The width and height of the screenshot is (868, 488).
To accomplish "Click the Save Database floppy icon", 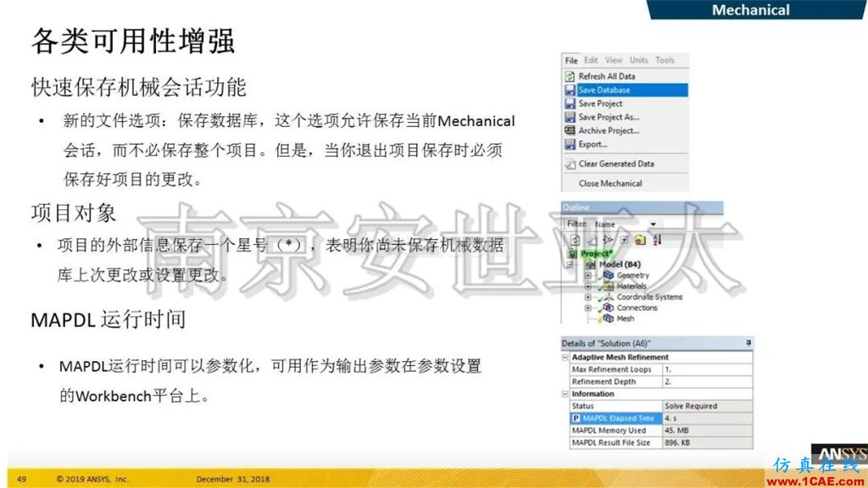I will (570, 90).
